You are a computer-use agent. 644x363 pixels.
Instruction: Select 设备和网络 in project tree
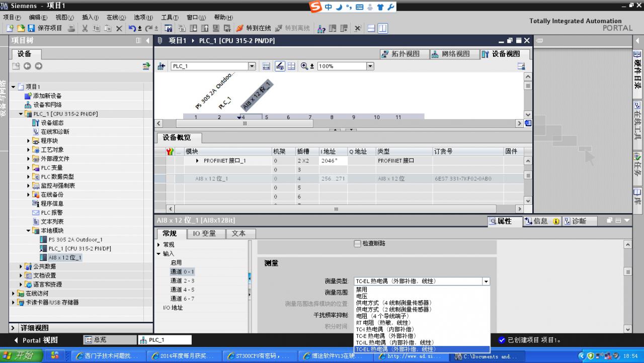[x=47, y=105]
